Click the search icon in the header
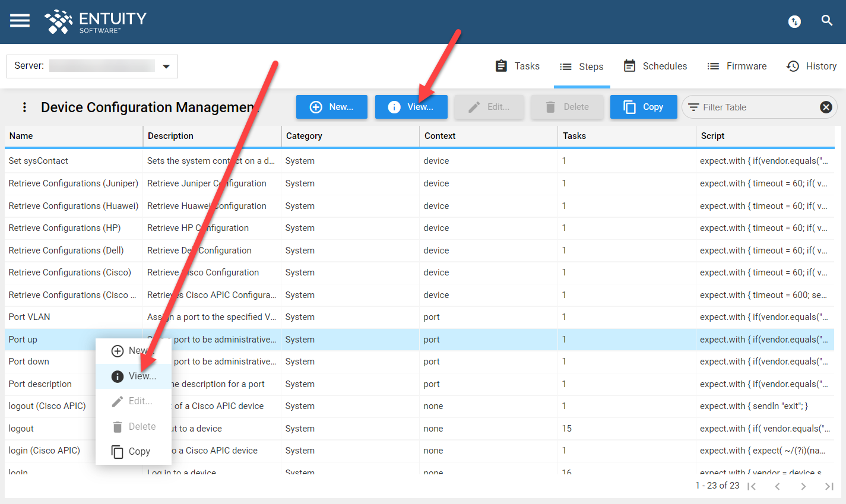The width and height of the screenshot is (846, 504). [x=827, y=20]
